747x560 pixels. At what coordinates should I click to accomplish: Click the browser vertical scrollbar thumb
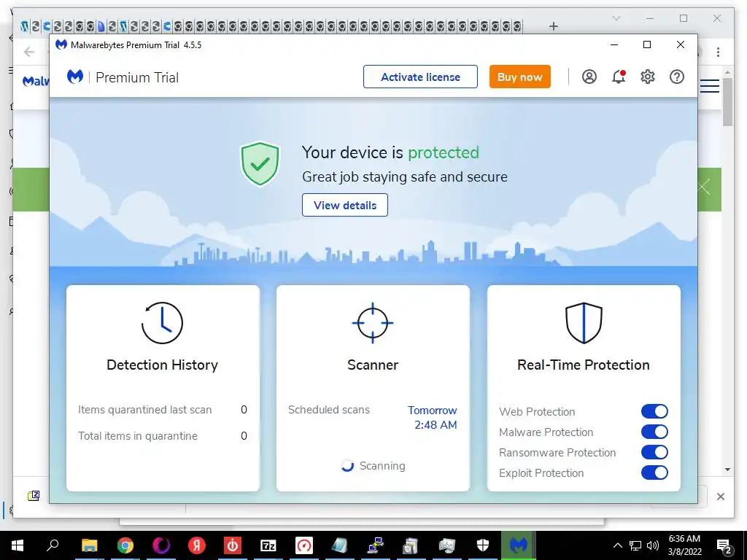pos(727,101)
